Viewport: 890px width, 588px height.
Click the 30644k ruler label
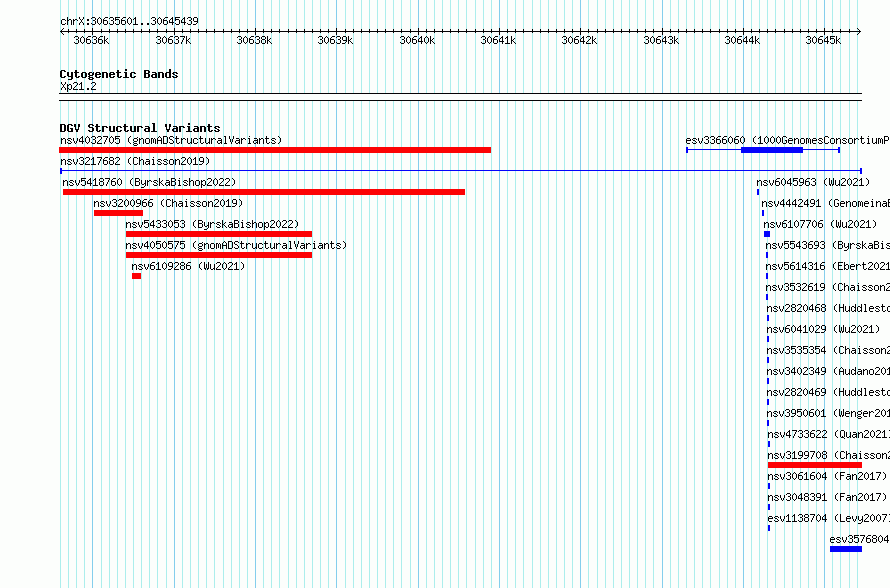(x=742, y=40)
